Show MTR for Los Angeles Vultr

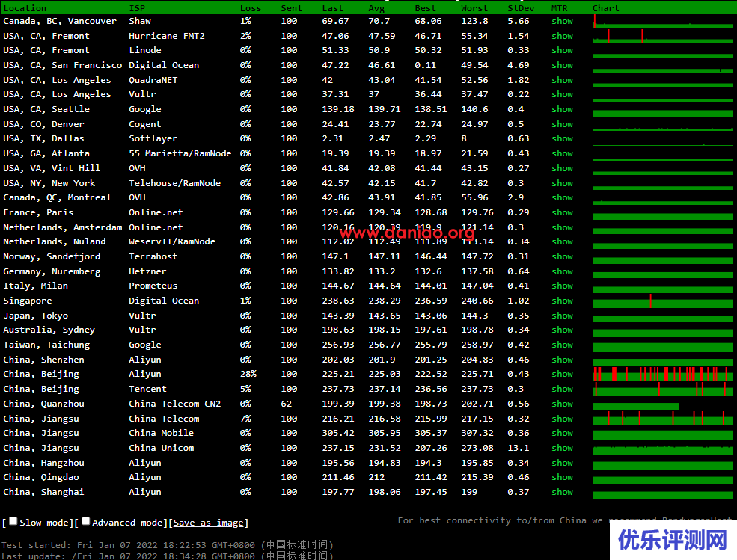coord(562,94)
